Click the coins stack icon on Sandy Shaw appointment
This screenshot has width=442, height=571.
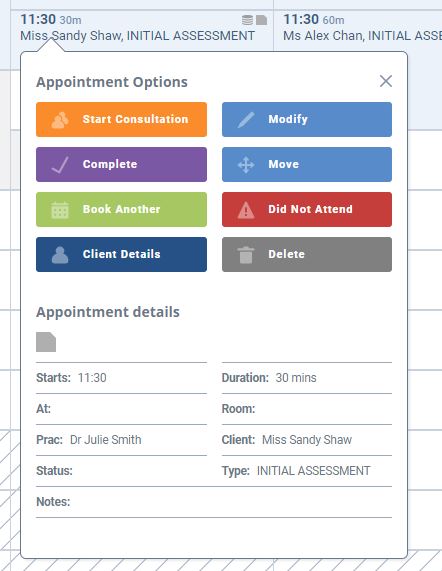click(248, 20)
